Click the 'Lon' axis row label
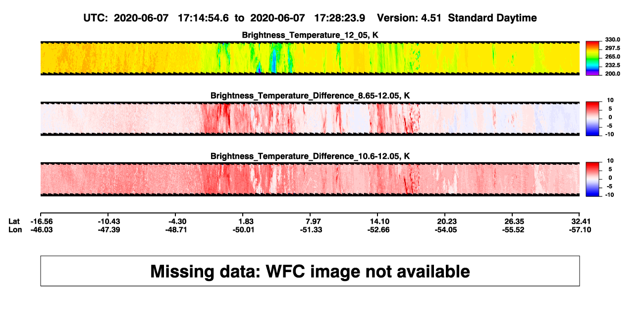The height and width of the screenshot is (330, 644). pos(15,230)
